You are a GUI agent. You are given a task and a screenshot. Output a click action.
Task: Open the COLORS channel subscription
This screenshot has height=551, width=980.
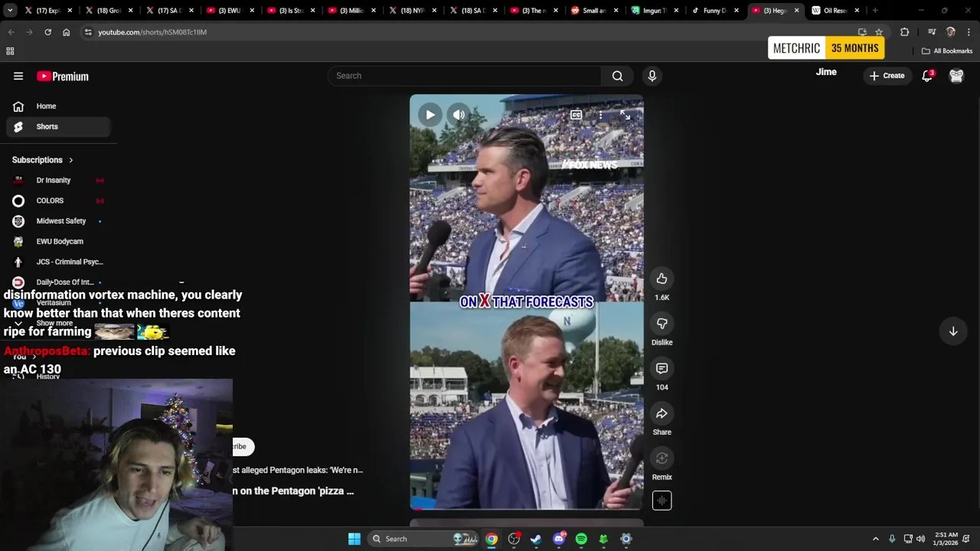[x=59, y=201]
